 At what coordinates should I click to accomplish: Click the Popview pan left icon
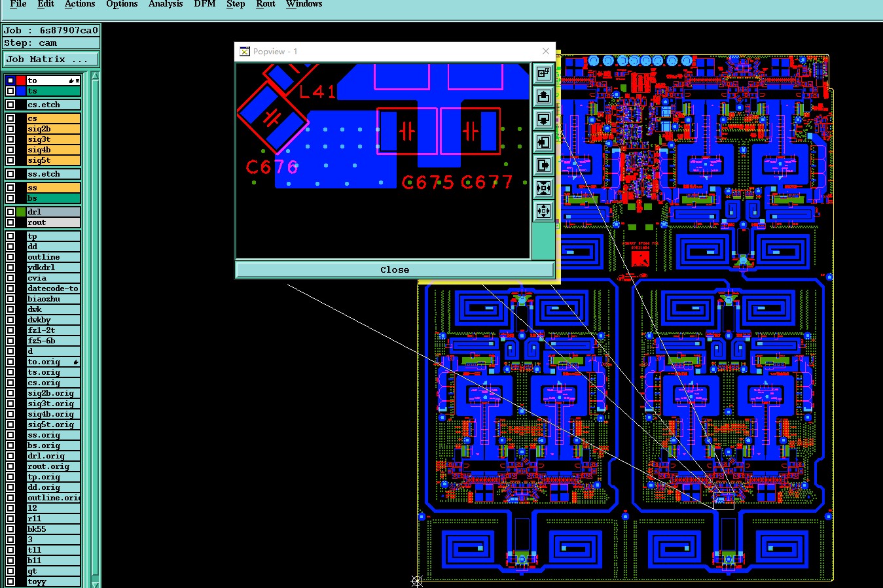(x=543, y=142)
